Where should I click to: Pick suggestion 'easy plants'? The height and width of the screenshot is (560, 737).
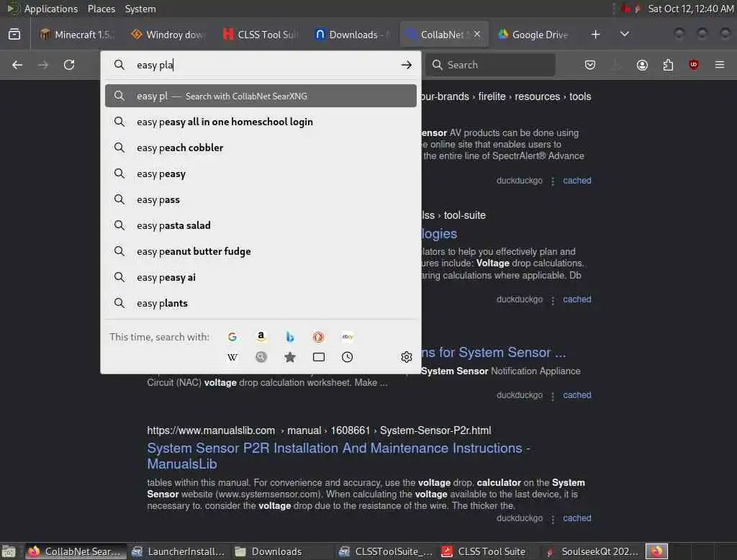tap(261, 303)
